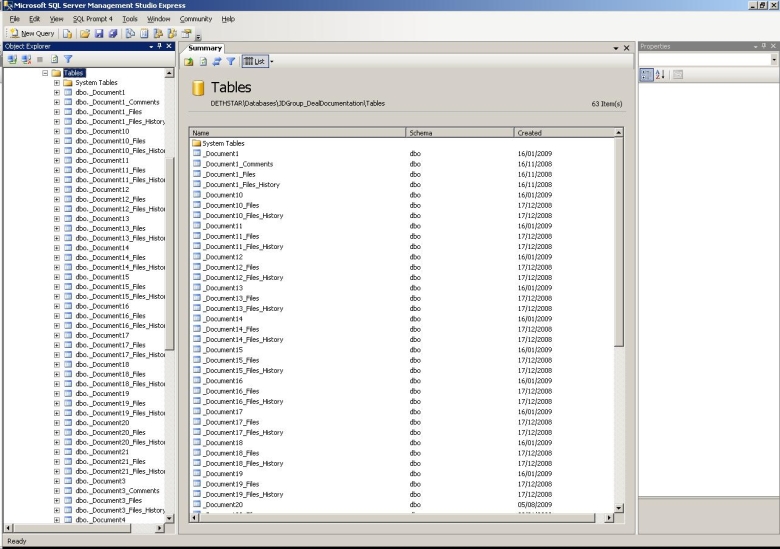Click the Template Explorer toolbar icon
The height and width of the screenshot is (549, 780).
(172, 33)
